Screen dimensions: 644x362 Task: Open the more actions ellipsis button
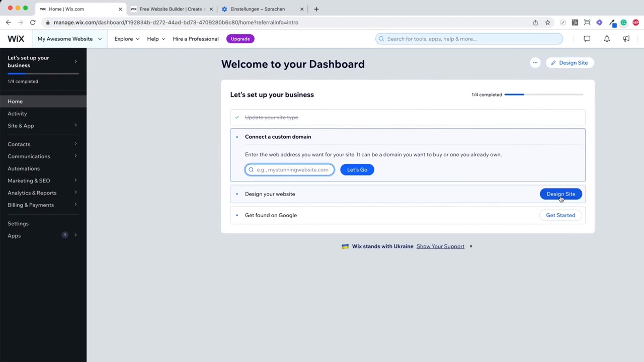[x=535, y=63]
